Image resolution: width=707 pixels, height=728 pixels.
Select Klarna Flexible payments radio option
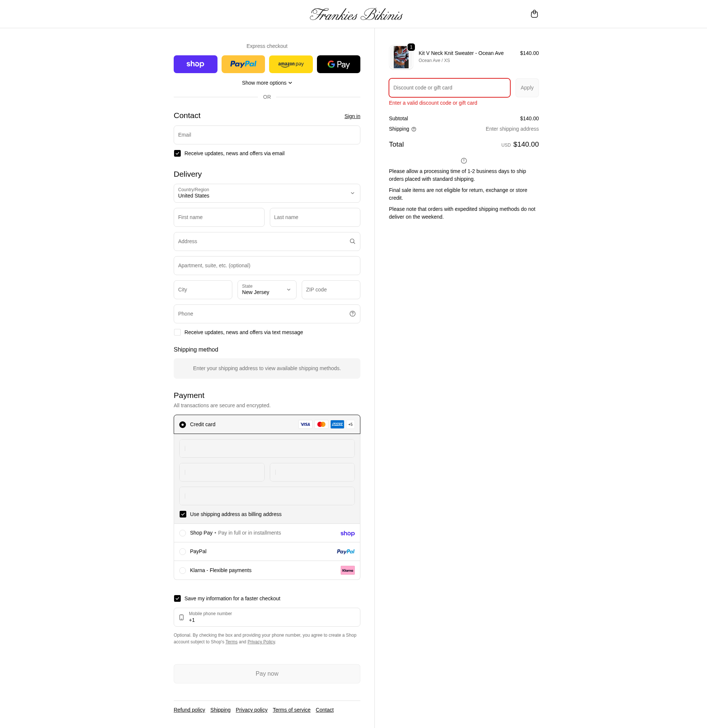coord(183,570)
